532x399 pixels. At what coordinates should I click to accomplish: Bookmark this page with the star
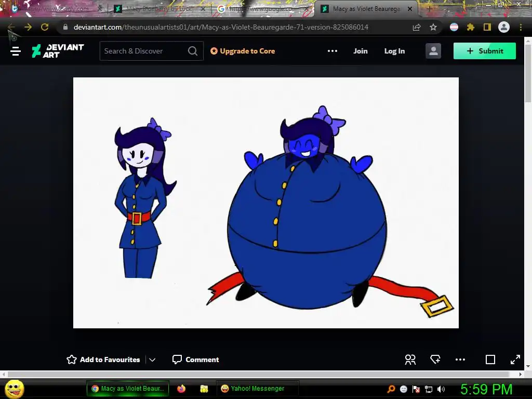coord(433,27)
